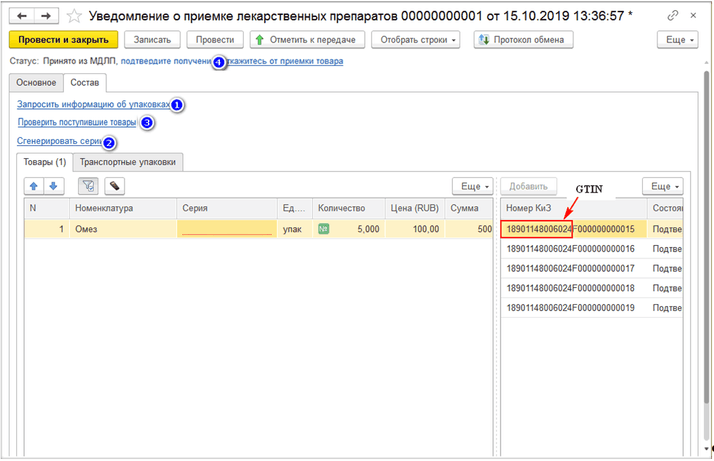
Task: Open the top-right Еще menu
Action: [x=677, y=40]
